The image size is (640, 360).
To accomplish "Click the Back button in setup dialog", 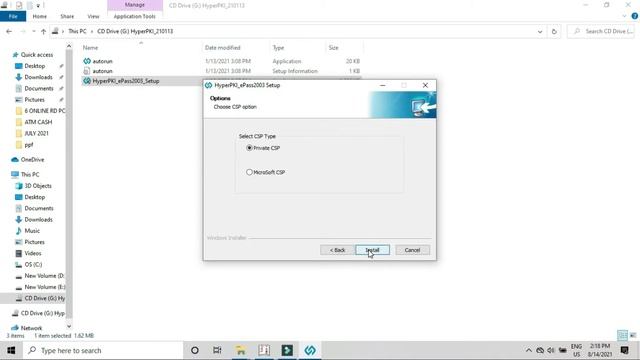I will (x=337, y=250).
